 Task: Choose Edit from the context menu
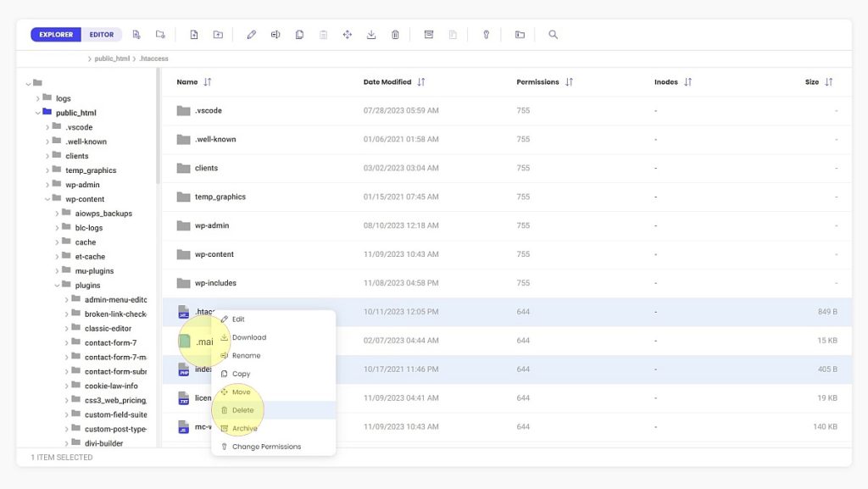pos(274,320)
